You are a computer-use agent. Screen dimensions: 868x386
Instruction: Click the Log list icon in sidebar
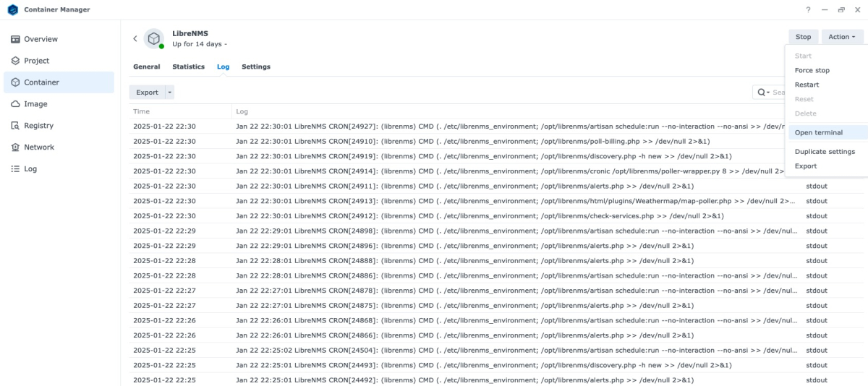(x=15, y=169)
